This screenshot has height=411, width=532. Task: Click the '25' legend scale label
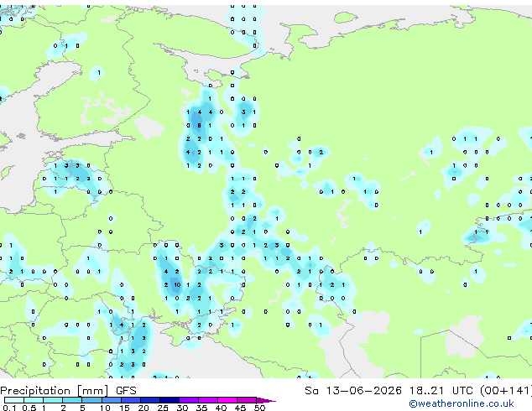pyautogui.click(x=163, y=408)
